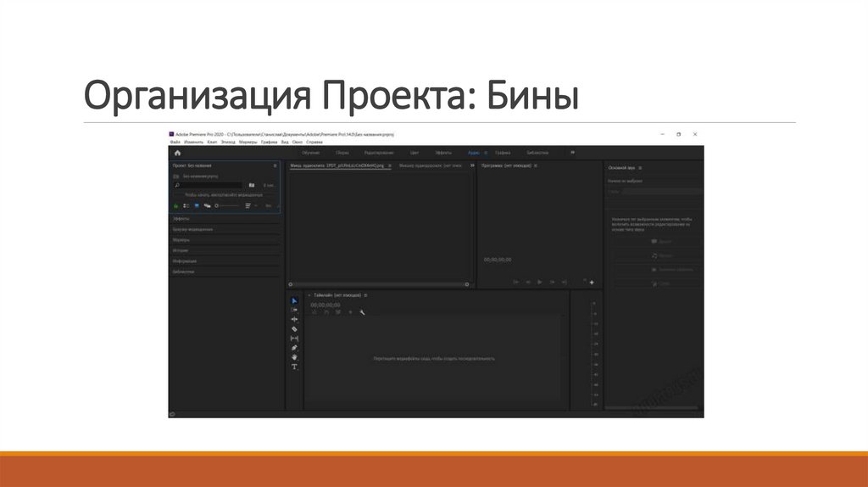Show more workspaces with double chevron
Viewport: 868px width, 487px height.
click(572, 153)
